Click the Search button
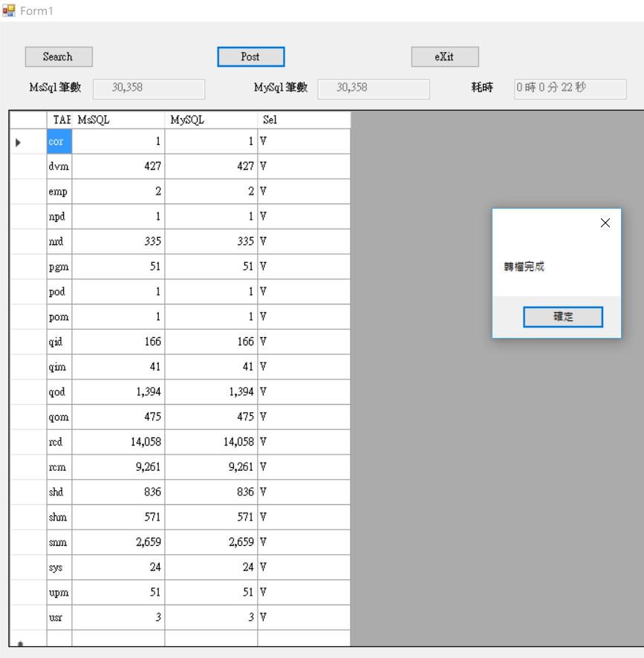Viewport: 644px width, 658px height. pos(59,56)
